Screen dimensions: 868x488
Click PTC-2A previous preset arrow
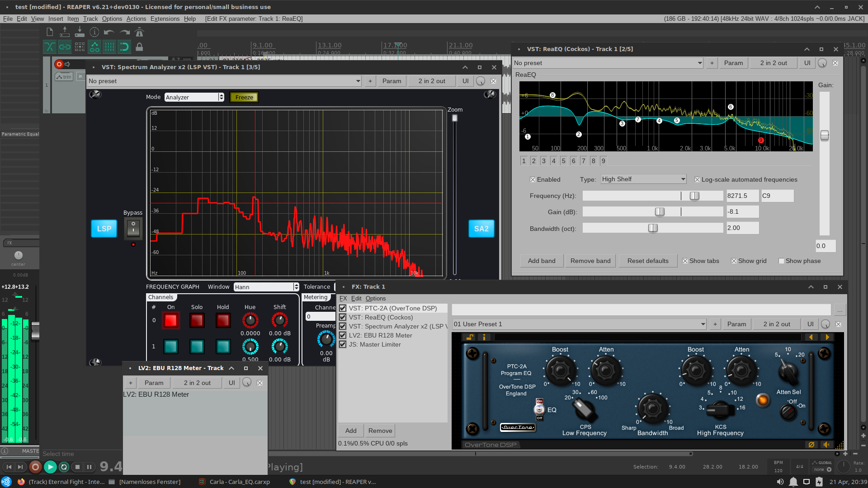(x=811, y=337)
